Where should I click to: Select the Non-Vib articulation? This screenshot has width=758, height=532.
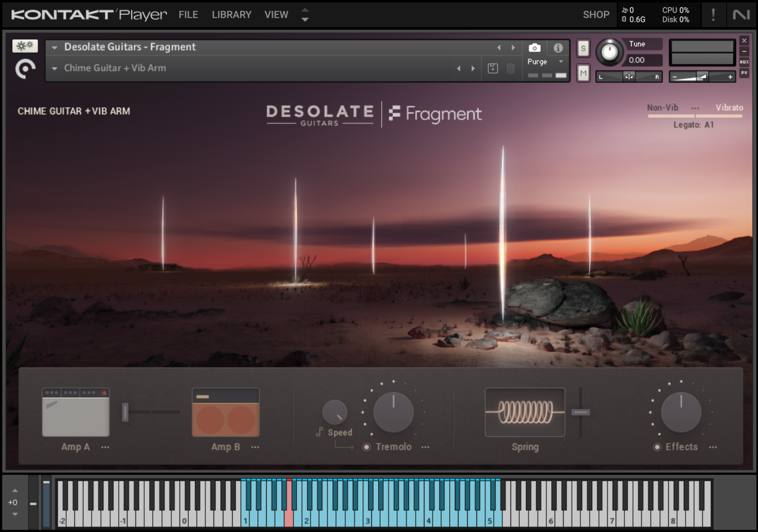pyautogui.click(x=663, y=108)
